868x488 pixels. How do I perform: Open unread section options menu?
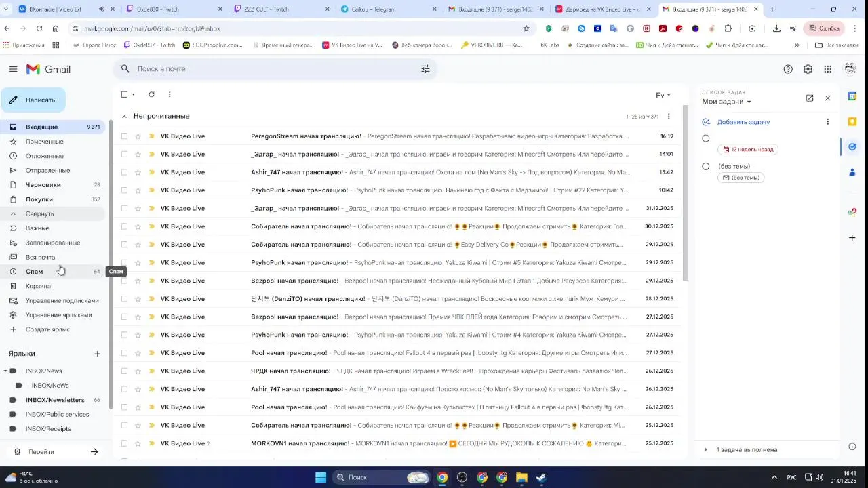pos(669,116)
